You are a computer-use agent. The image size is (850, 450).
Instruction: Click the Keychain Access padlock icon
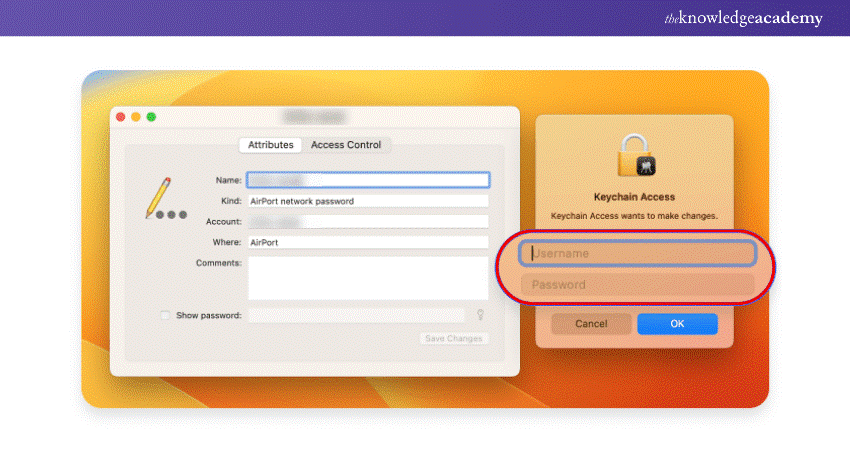pyautogui.click(x=634, y=157)
